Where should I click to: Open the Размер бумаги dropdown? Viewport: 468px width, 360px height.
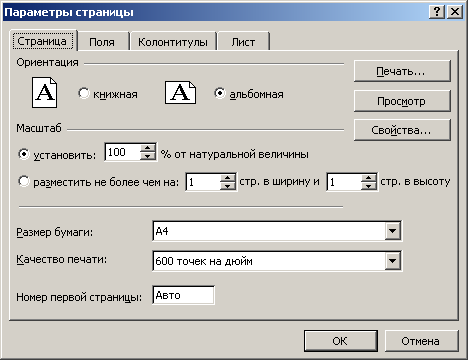click(393, 231)
